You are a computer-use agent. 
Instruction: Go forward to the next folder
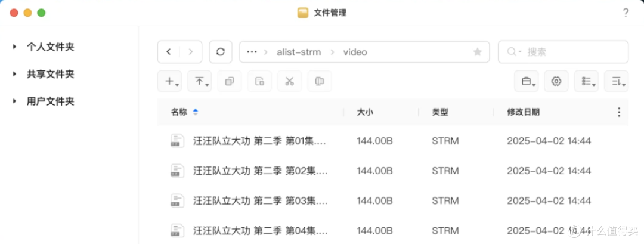click(191, 52)
